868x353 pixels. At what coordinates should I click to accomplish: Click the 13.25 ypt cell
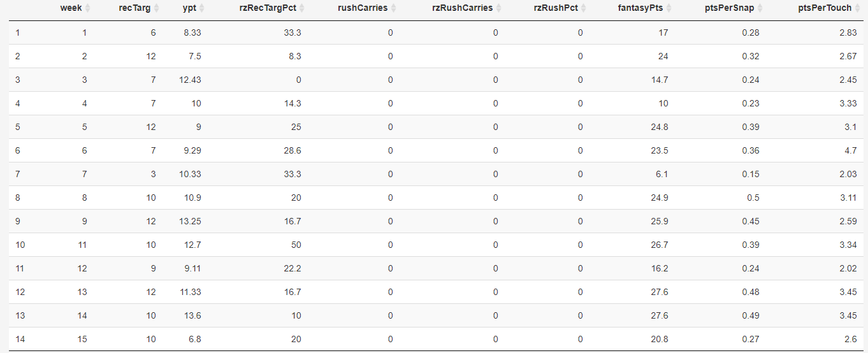coord(191,221)
